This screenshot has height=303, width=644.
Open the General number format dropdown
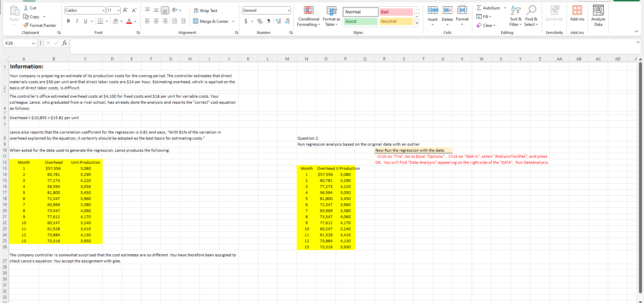pos(289,10)
